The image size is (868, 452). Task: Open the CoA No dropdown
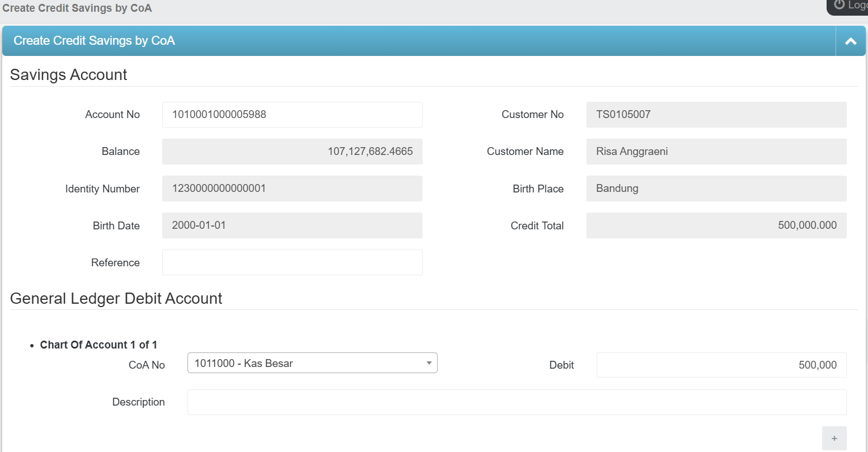(x=312, y=363)
